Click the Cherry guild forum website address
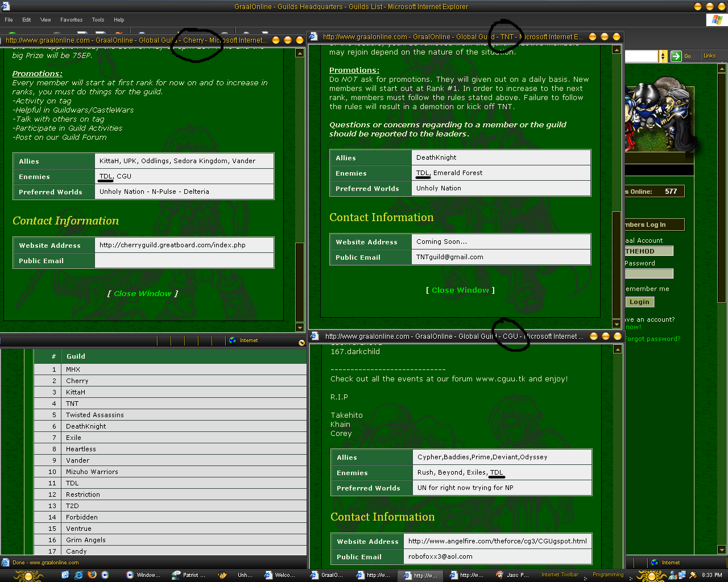 (172, 246)
